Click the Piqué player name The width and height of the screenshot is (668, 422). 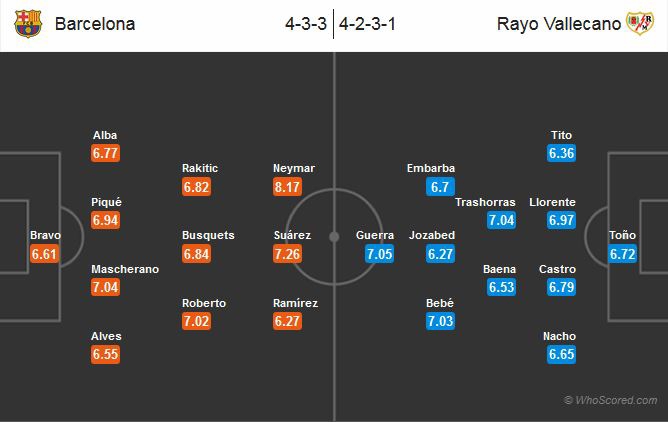(x=105, y=201)
